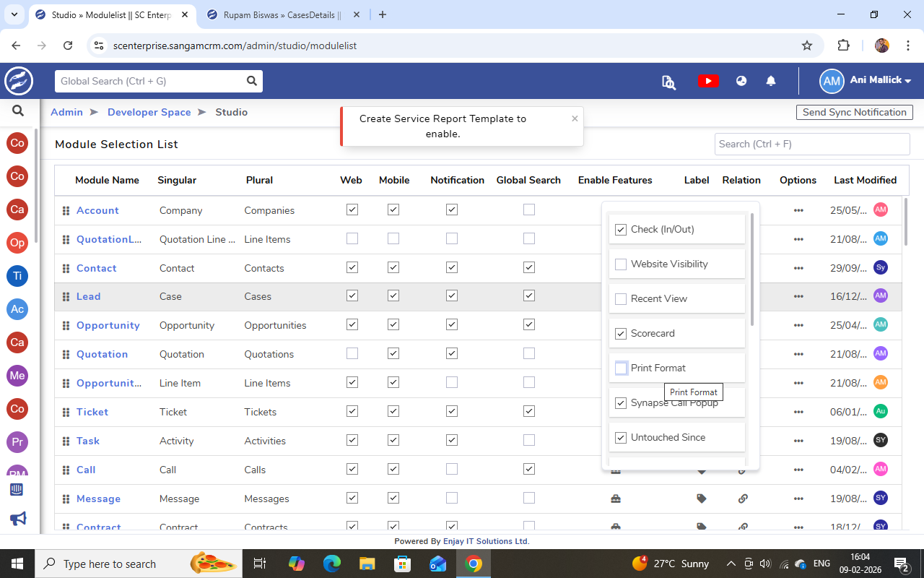Open the Opportunity module link
This screenshot has height=578, width=924.
(x=108, y=325)
